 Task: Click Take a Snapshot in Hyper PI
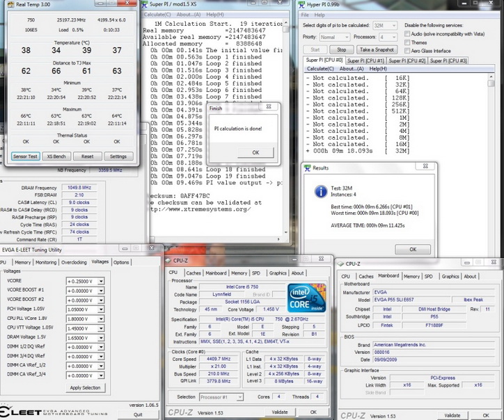[x=377, y=50]
